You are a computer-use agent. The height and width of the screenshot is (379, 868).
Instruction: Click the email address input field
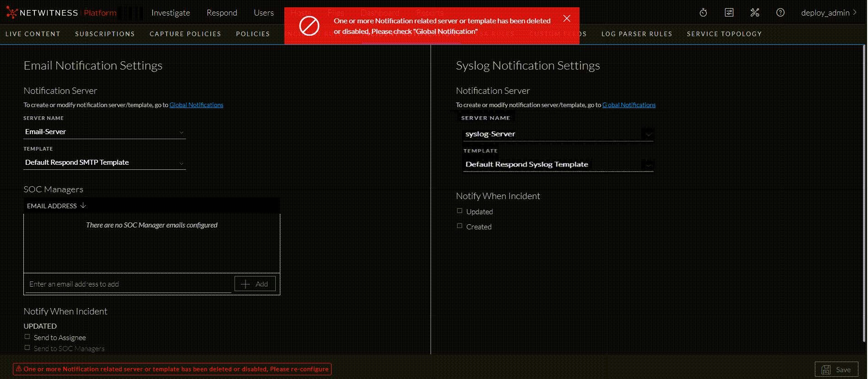click(x=128, y=284)
